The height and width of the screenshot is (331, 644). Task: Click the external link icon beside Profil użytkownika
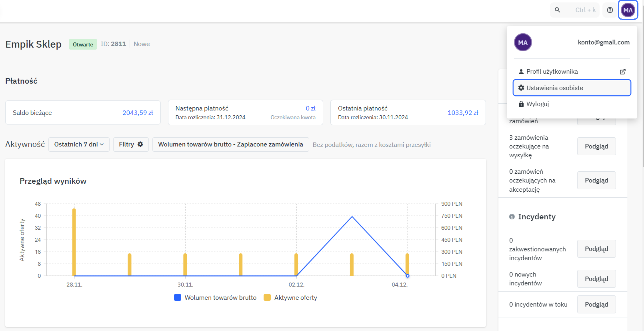pos(622,72)
